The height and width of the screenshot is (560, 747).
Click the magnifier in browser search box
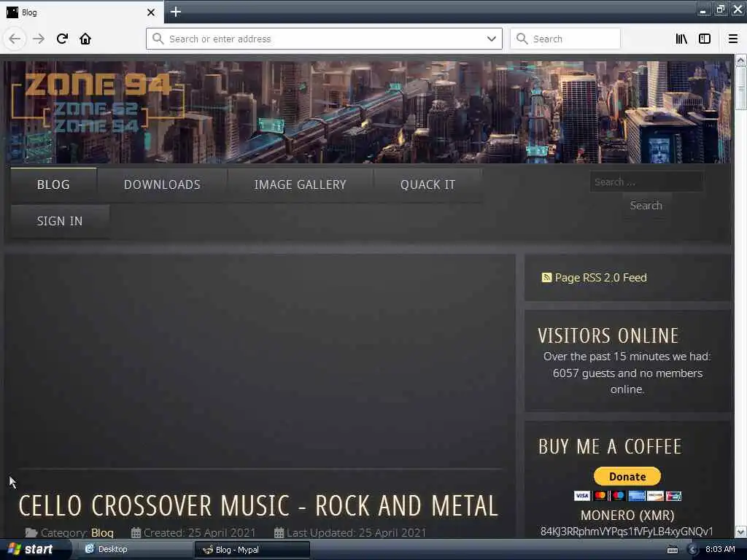[x=522, y=39]
